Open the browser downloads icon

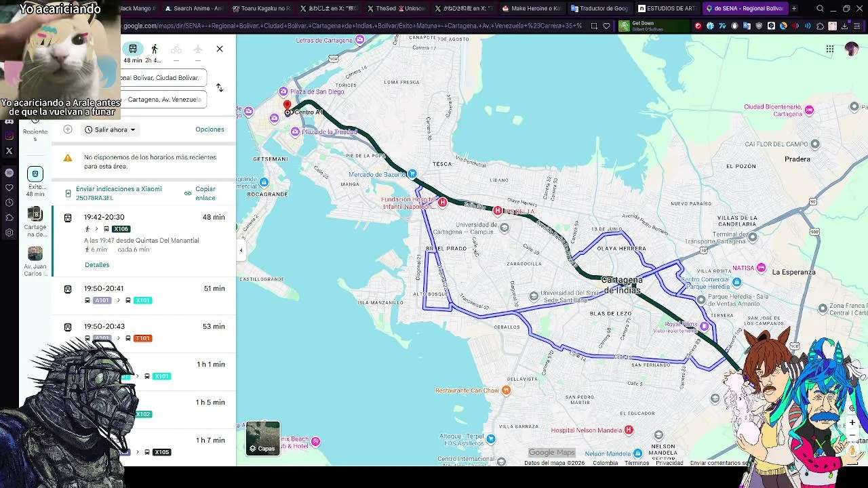click(x=844, y=26)
